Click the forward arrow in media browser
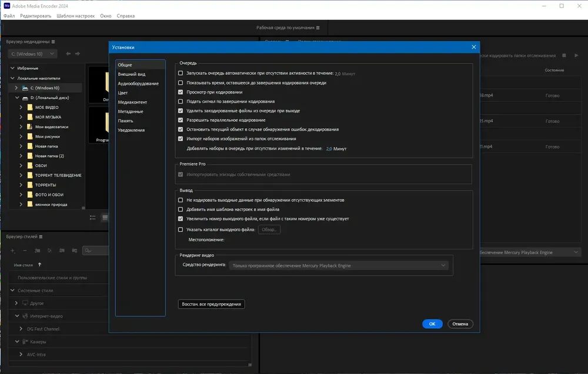 (x=78, y=54)
